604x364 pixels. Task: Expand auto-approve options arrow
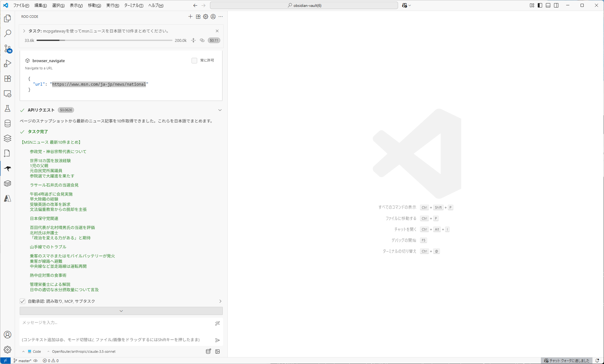pos(220,301)
